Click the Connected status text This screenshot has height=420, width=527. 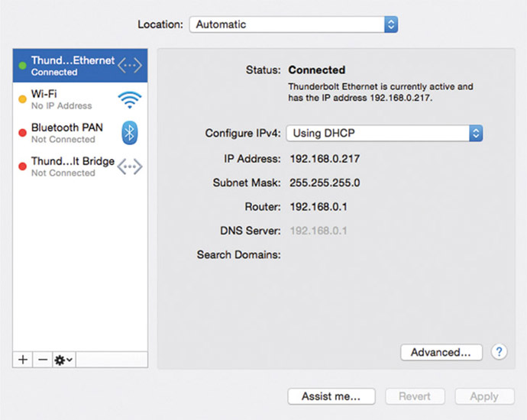(x=317, y=70)
